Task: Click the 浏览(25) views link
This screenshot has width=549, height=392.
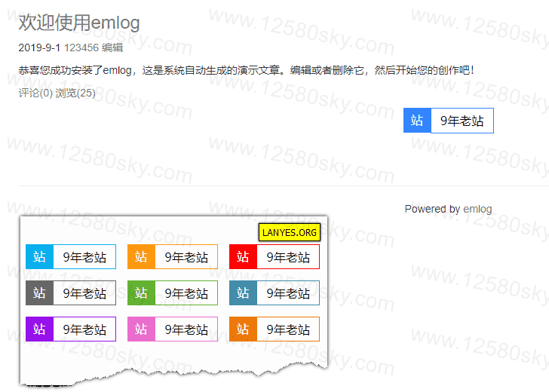Action: 75,93
